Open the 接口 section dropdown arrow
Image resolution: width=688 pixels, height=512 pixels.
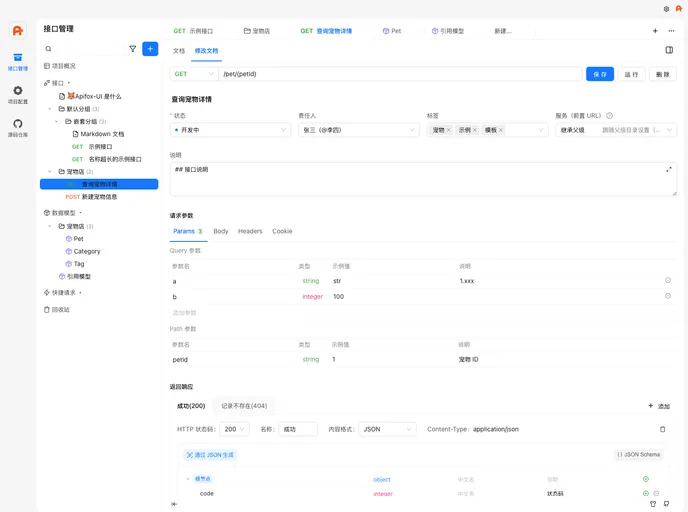point(69,83)
